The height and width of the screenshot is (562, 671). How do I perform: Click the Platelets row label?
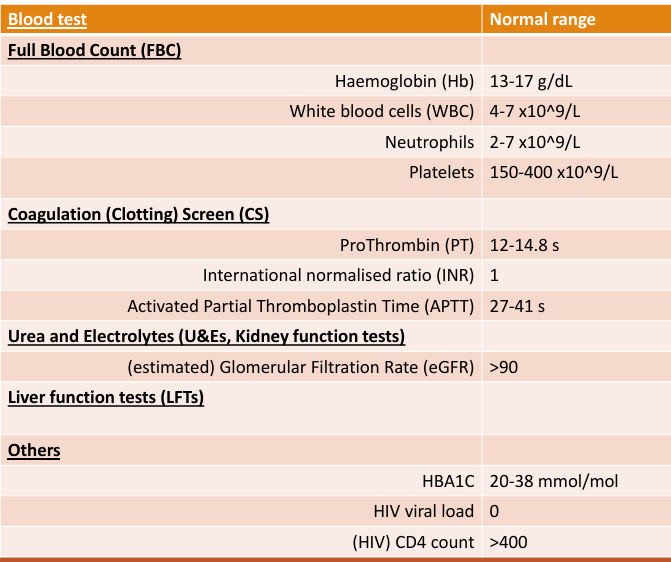click(x=441, y=172)
